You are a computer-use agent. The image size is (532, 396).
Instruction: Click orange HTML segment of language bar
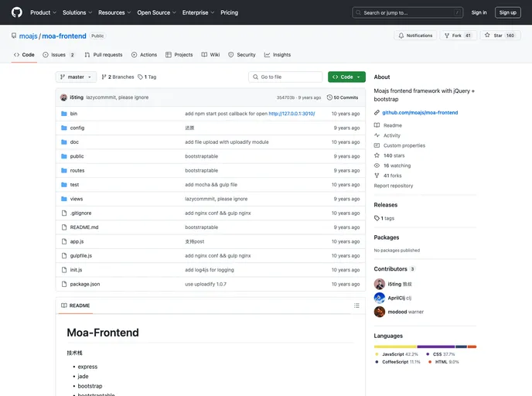[472, 346]
